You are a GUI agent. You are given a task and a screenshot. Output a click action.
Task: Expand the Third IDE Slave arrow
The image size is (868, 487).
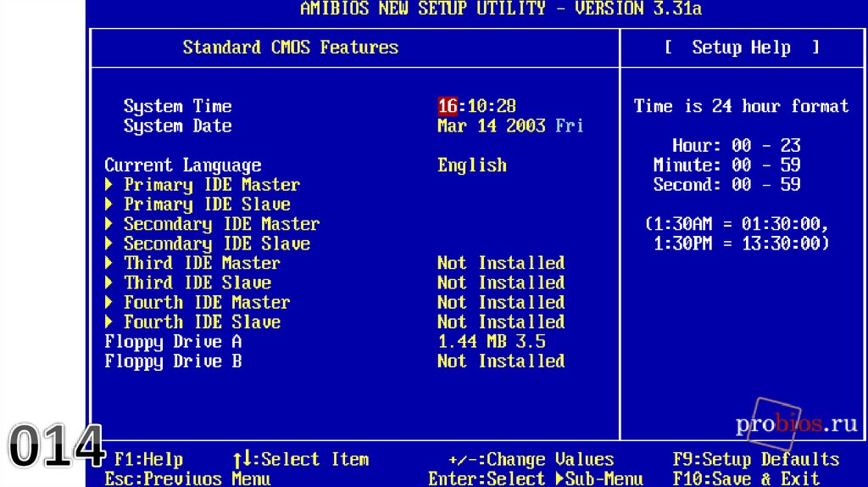(109, 283)
